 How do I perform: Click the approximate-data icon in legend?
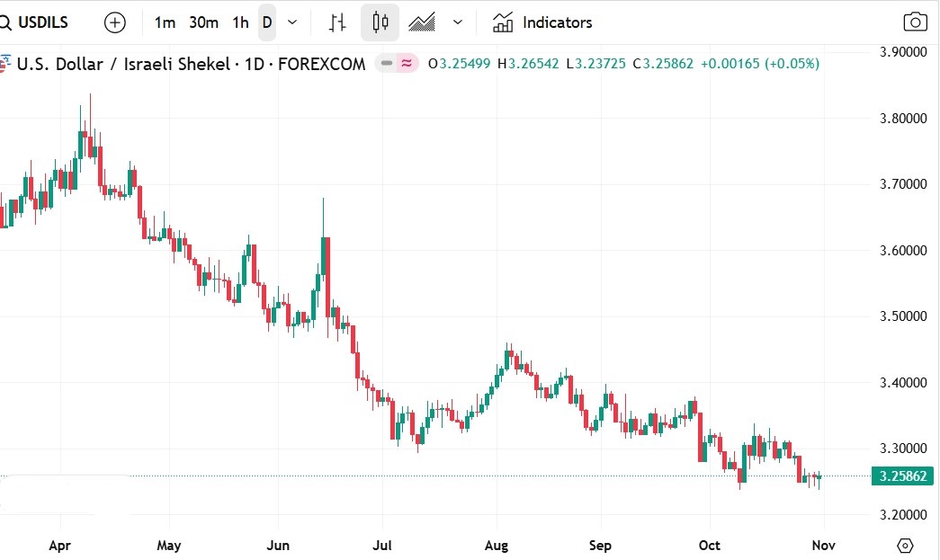(x=407, y=64)
